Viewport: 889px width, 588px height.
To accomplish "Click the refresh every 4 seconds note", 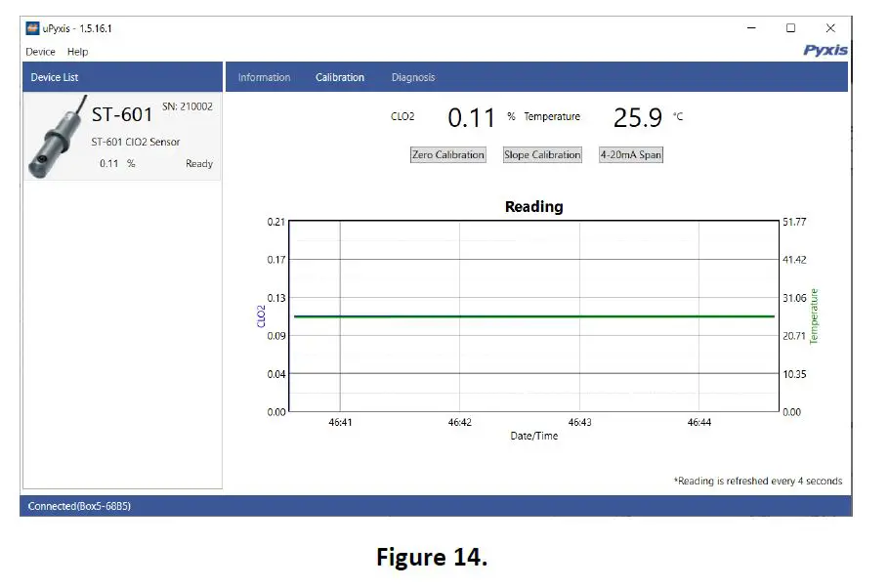I will [758, 481].
